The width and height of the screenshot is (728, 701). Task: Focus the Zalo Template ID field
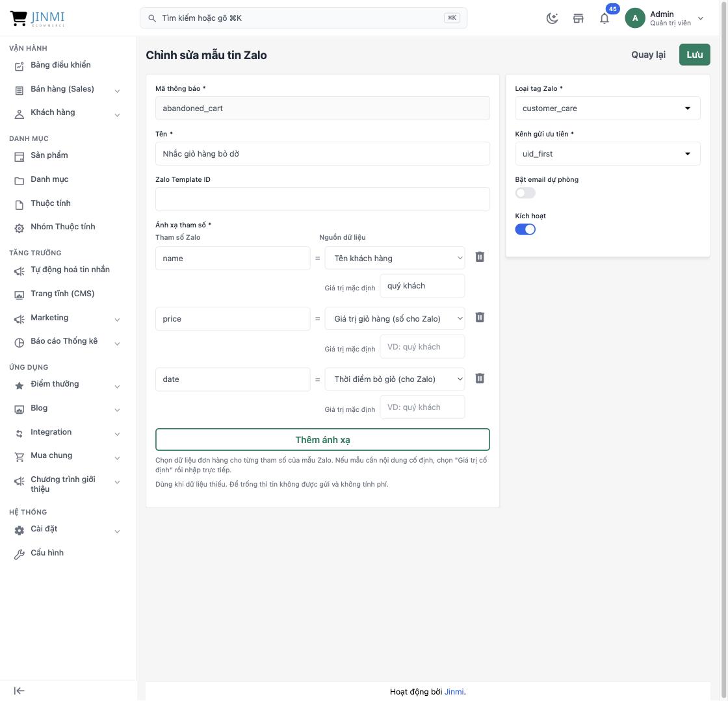point(322,199)
